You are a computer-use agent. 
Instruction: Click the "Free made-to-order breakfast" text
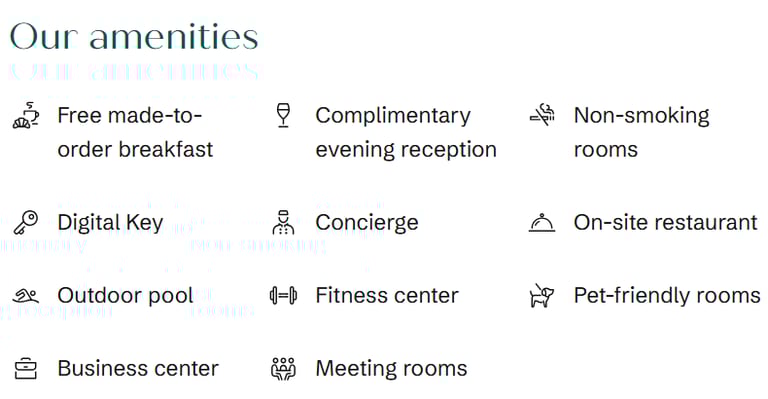[135, 132]
